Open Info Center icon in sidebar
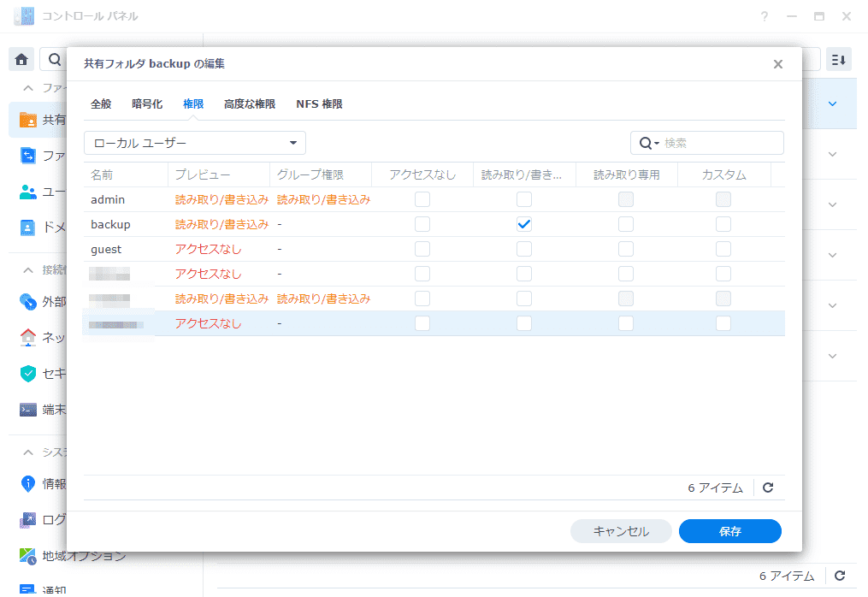The width and height of the screenshot is (868, 597). (27, 483)
